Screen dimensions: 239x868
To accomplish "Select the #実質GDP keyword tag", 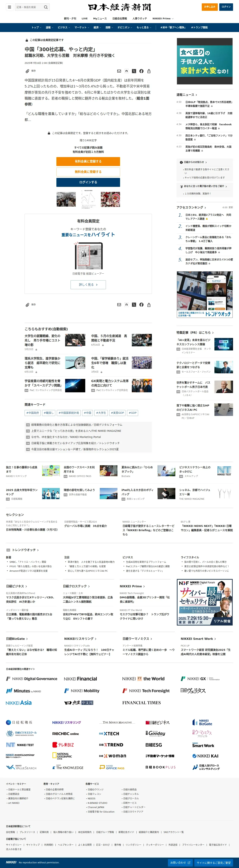I will (x=118, y=413).
